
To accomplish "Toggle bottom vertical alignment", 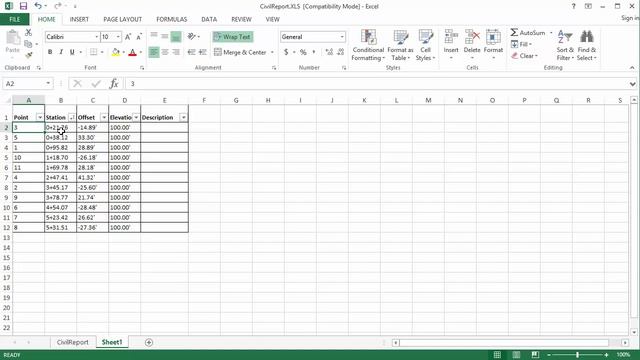I will click(176, 37).
